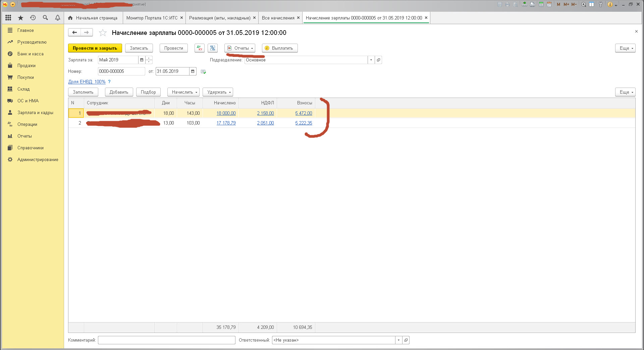The width and height of the screenshot is (644, 350).
Task: Open Доля ЕНВД: 100% link
Action: pyautogui.click(x=87, y=82)
